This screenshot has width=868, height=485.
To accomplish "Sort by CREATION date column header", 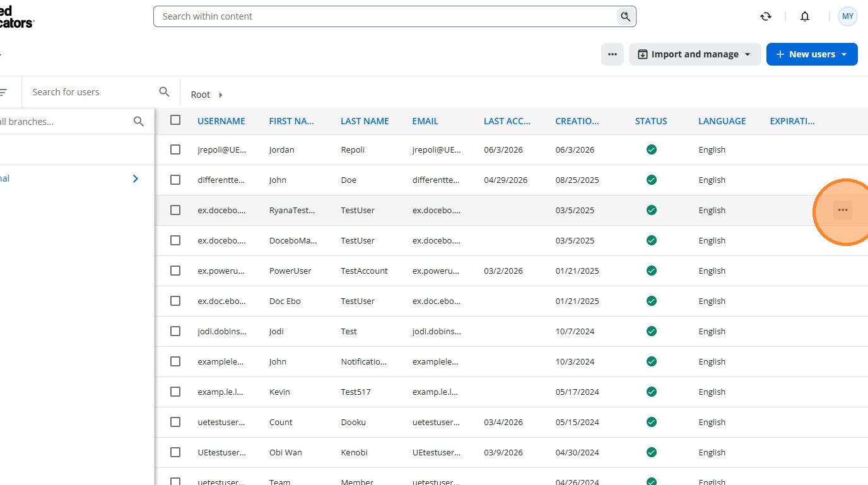I will [577, 121].
